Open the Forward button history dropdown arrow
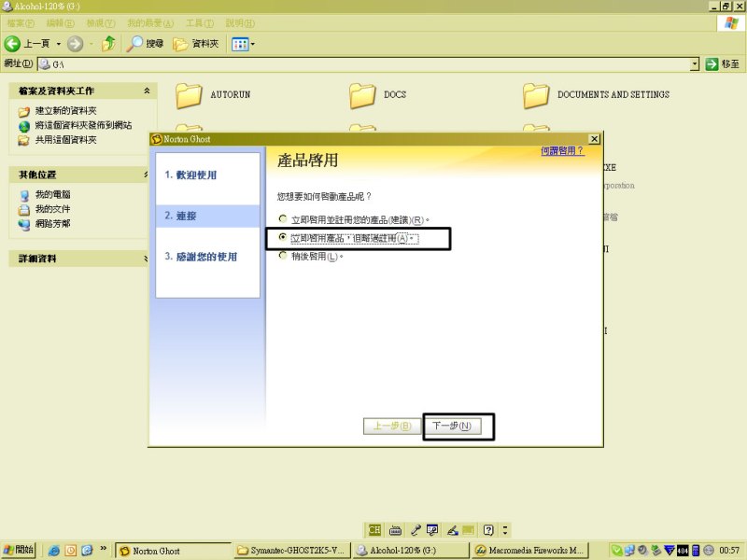 [91, 44]
